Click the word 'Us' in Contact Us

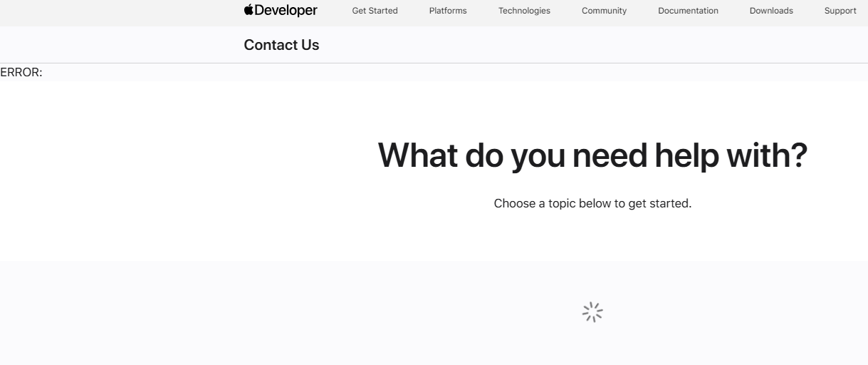click(310, 45)
